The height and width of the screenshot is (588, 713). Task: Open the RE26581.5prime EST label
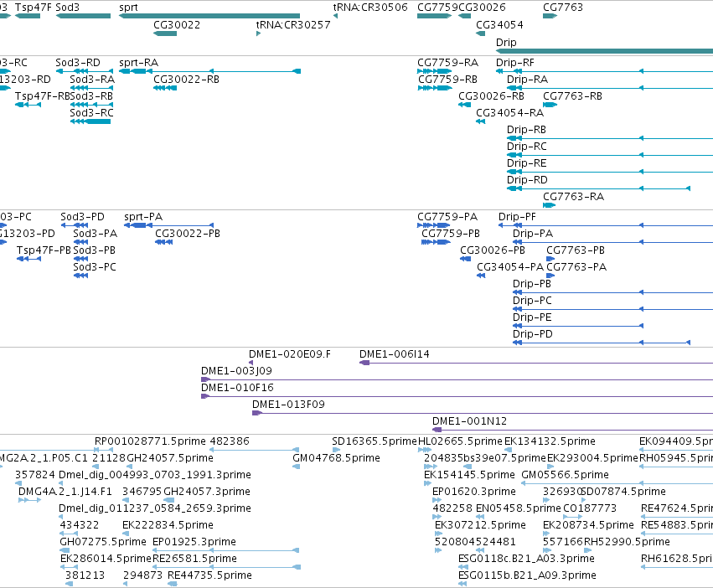(x=194, y=559)
